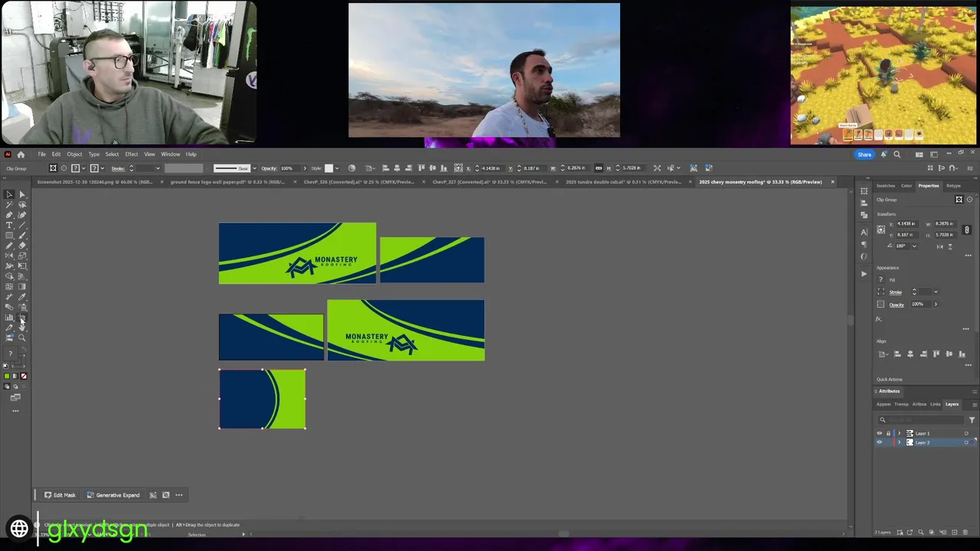Click the underlined Stroke link in Properties
980x551 pixels.
[x=895, y=292]
